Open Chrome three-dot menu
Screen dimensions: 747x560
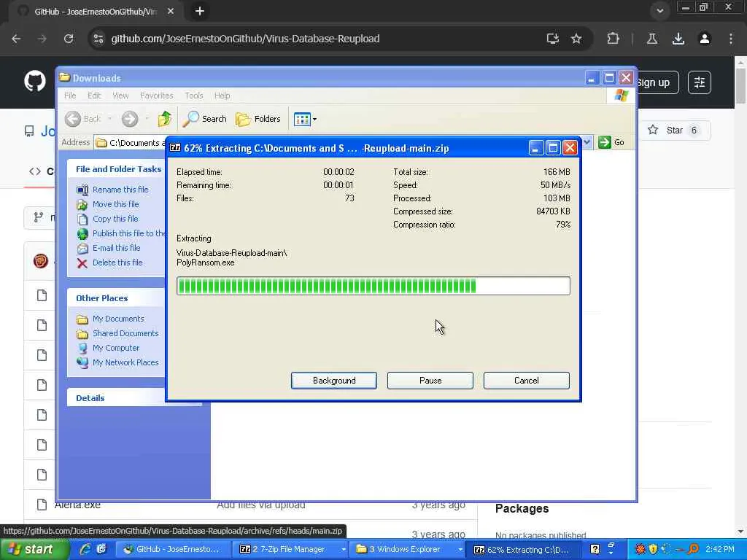coord(731,39)
